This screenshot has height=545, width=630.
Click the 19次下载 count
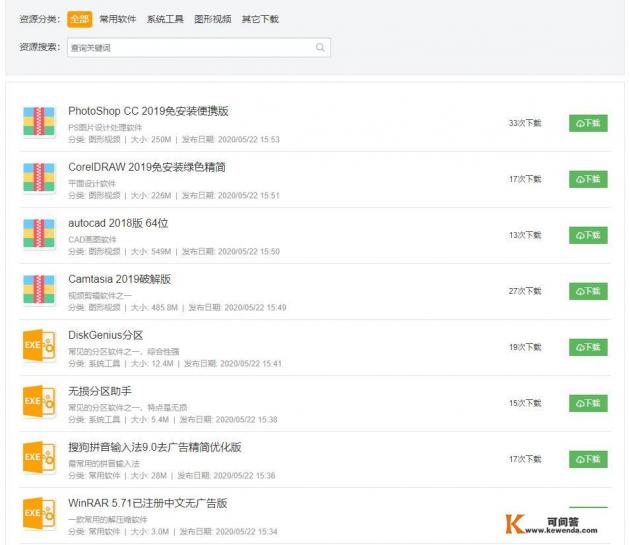coord(525,347)
